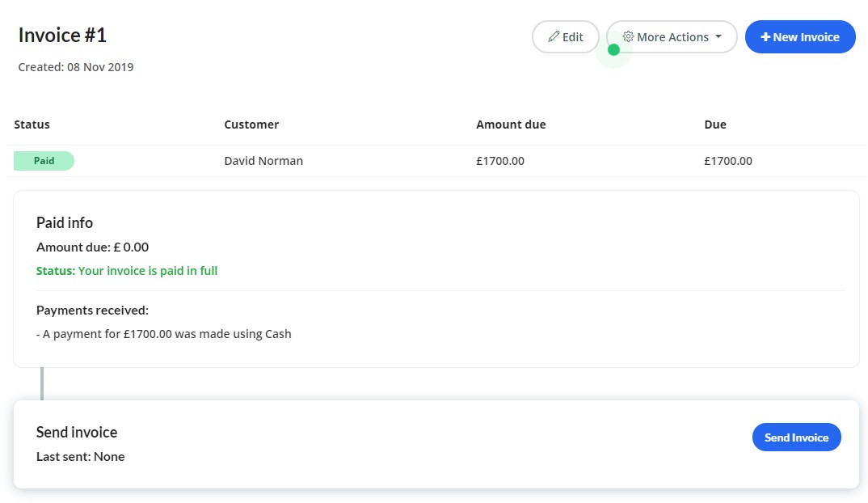Click the Send invoice section heading
868x503 pixels.
(77, 432)
